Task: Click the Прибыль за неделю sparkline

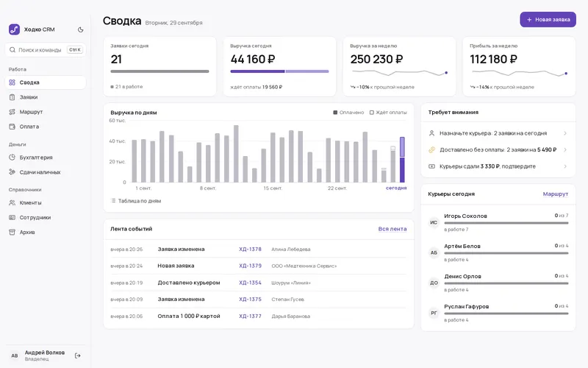Action: (x=520, y=73)
